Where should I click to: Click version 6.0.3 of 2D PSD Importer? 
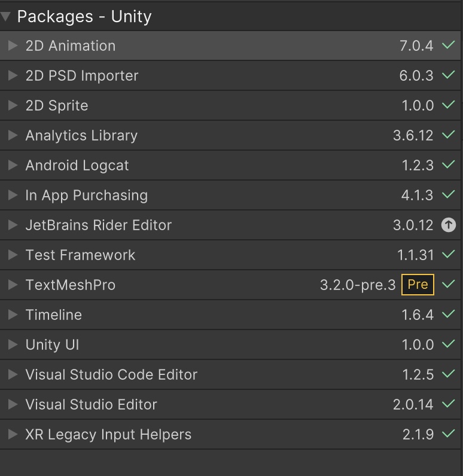pos(416,75)
